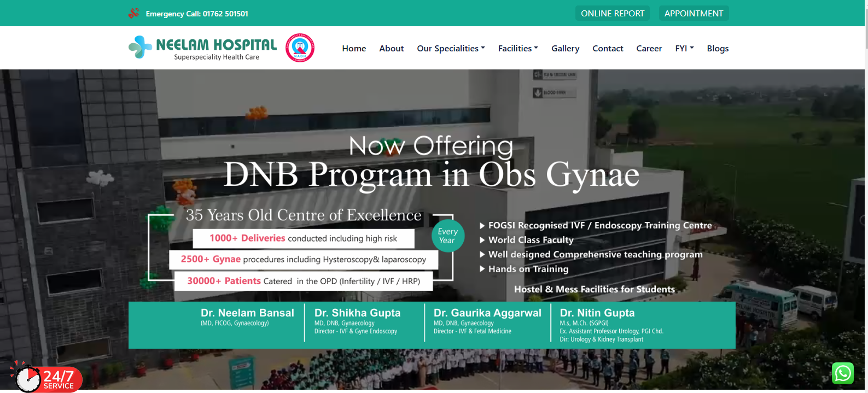Click the Neelam Hospital logo
Image resolution: width=868 pixels, height=393 pixels.
pos(203,48)
